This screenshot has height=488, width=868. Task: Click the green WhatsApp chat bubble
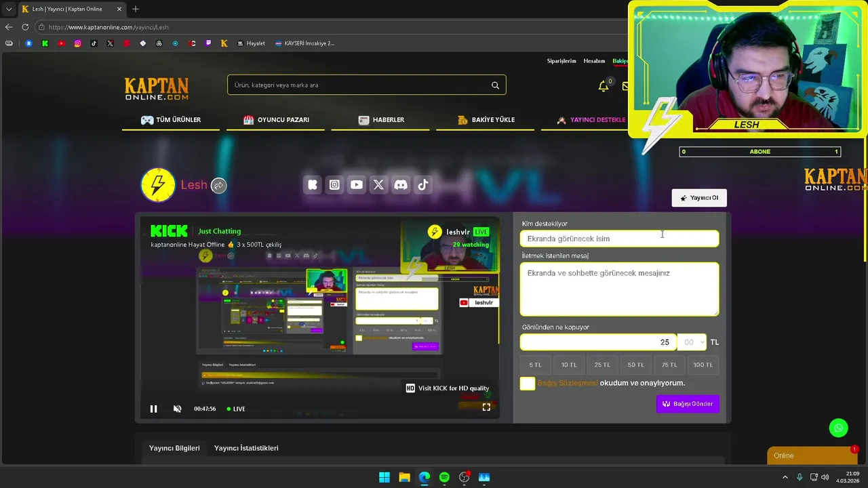(x=839, y=428)
